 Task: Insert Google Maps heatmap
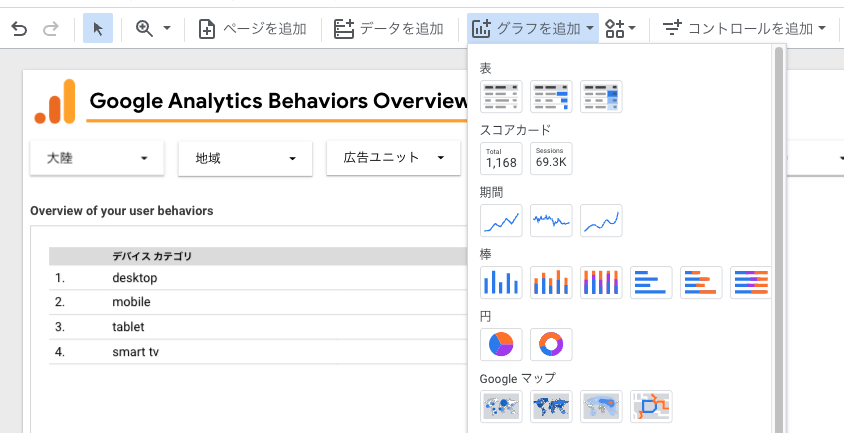(601, 406)
